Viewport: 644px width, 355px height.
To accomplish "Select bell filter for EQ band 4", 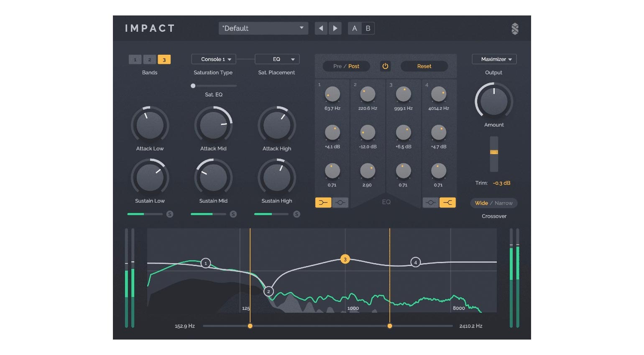I will click(x=431, y=203).
